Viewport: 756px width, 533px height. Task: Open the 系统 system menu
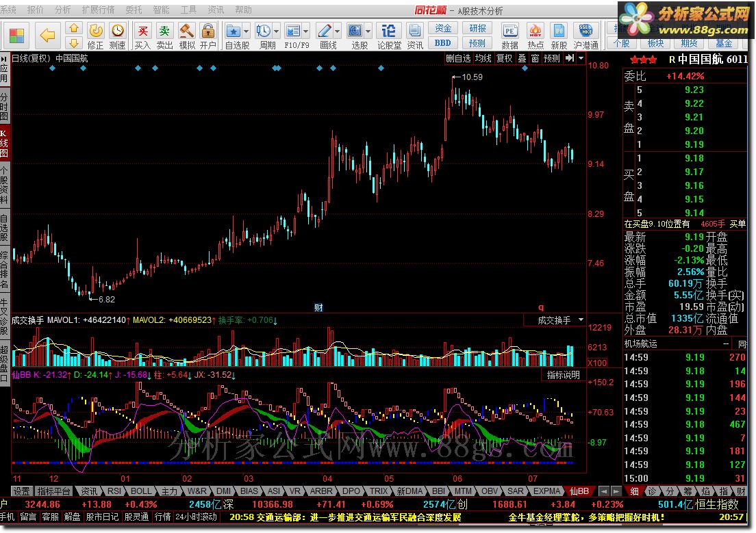(9, 10)
